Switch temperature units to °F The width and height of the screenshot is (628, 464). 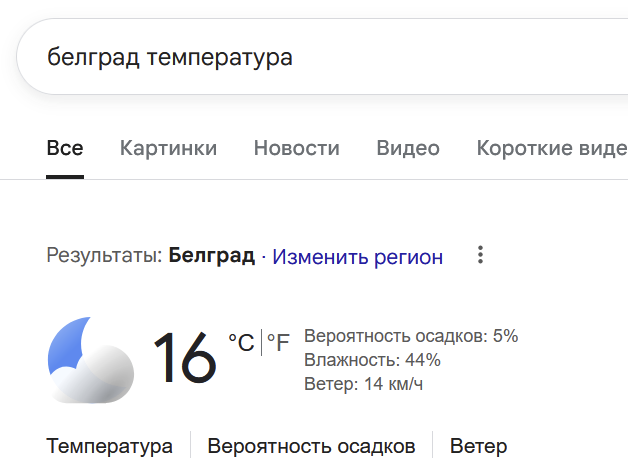[278, 343]
